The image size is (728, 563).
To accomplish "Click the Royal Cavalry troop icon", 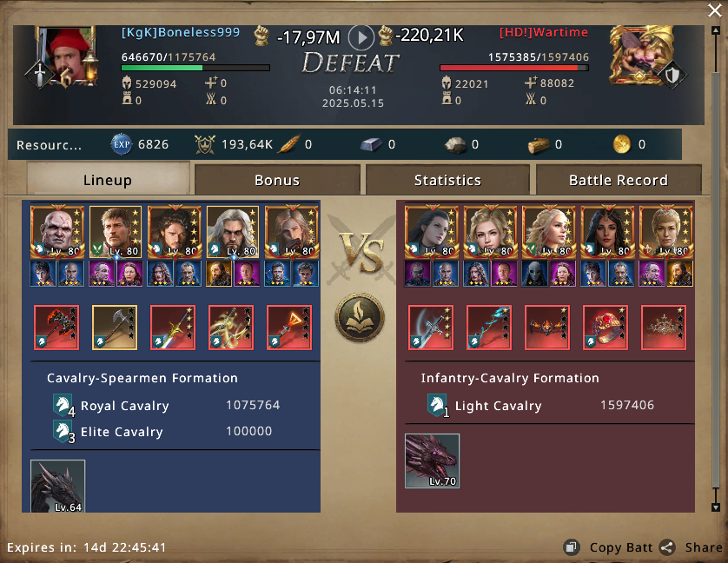I will click(63, 406).
